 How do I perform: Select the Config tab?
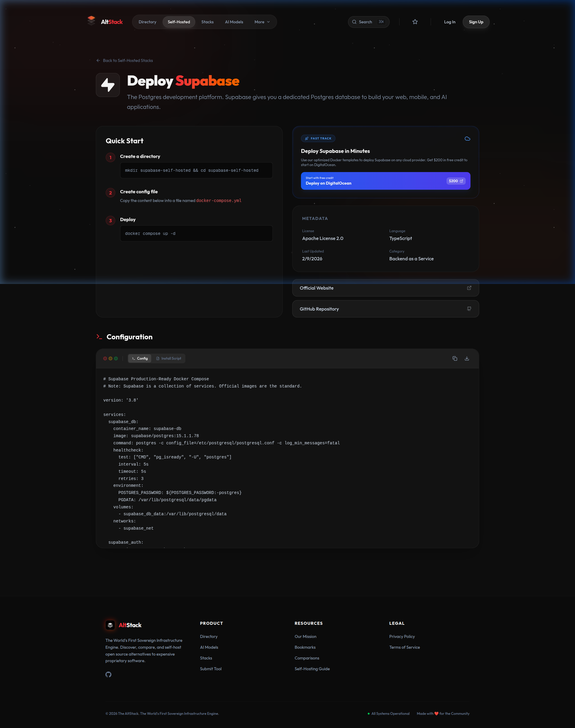(x=140, y=358)
